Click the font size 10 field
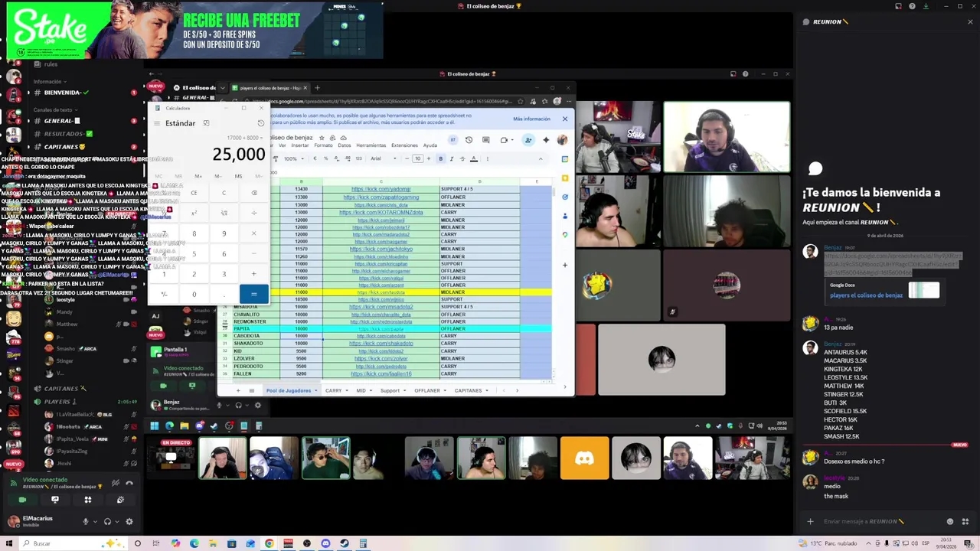The width and height of the screenshot is (980, 551). pyautogui.click(x=417, y=158)
